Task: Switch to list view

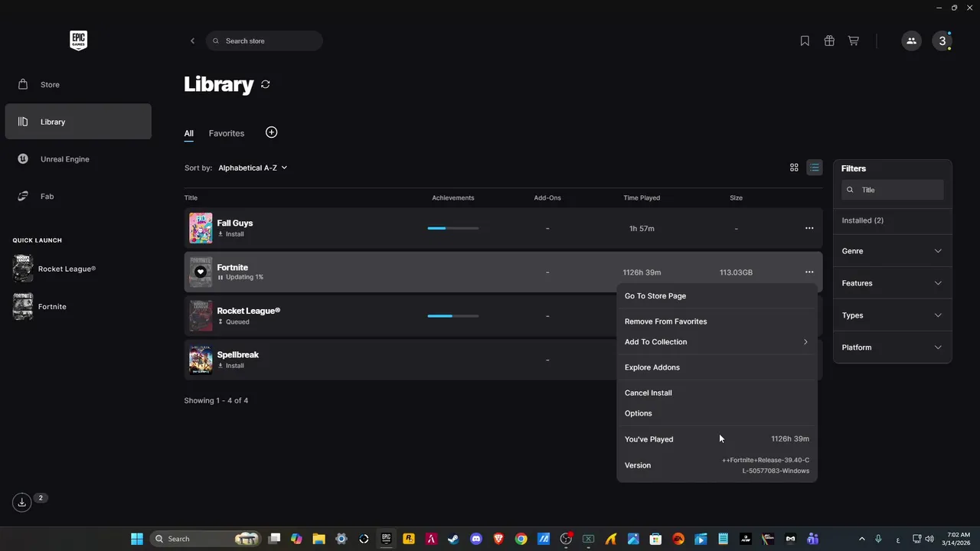Action: tap(815, 168)
